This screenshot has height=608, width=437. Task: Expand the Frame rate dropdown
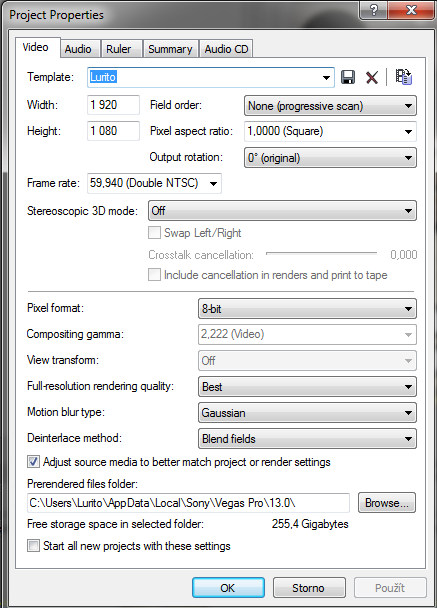click(x=214, y=183)
